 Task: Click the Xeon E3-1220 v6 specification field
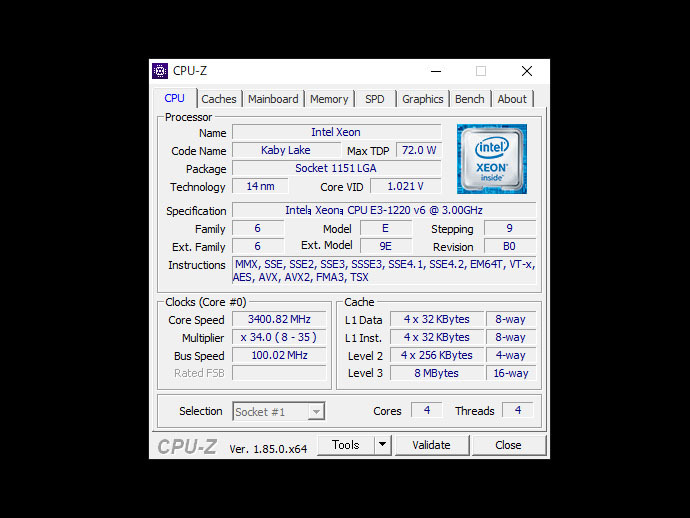[384, 210]
